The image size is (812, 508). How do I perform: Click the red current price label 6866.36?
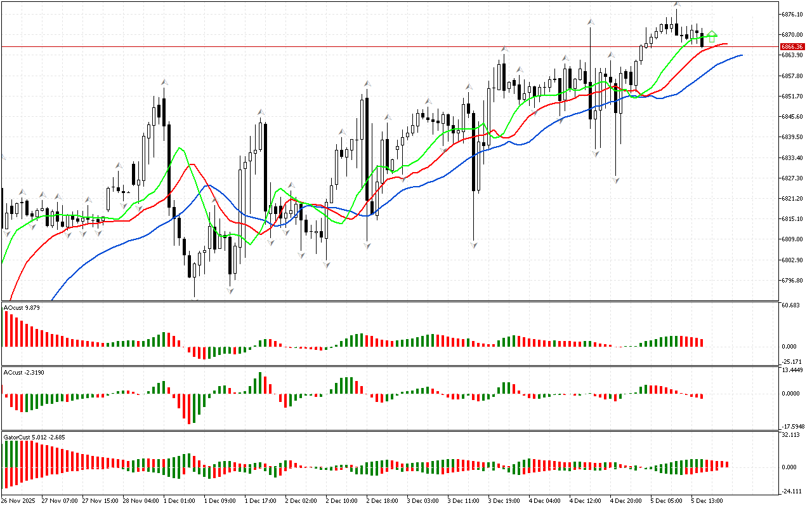[x=792, y=46]
